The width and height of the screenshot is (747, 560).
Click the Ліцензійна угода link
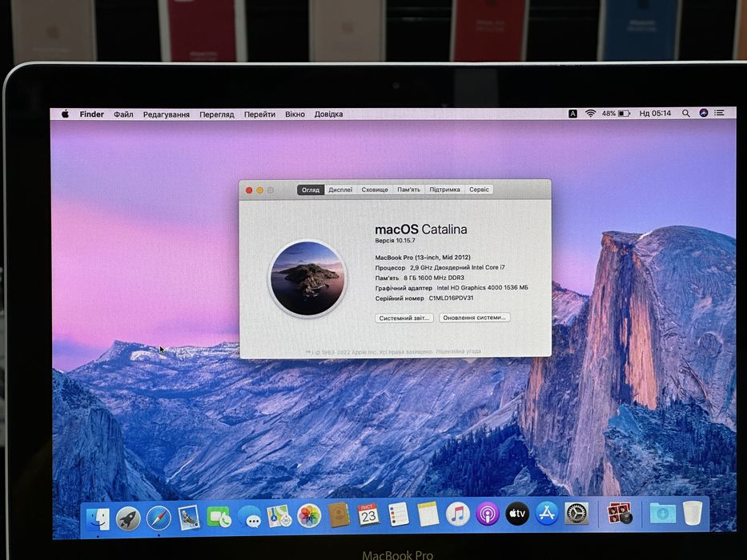(458, 351)
